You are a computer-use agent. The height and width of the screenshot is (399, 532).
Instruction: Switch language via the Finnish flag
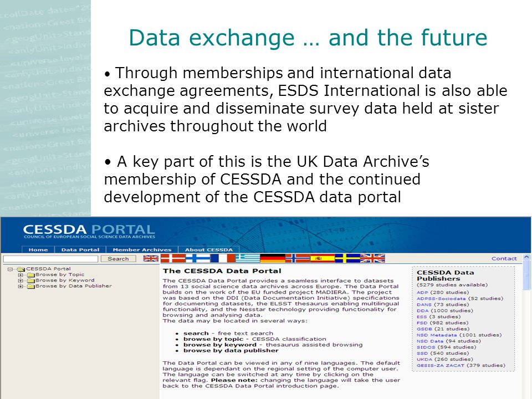pyautogui.click(x=198, y=259)
